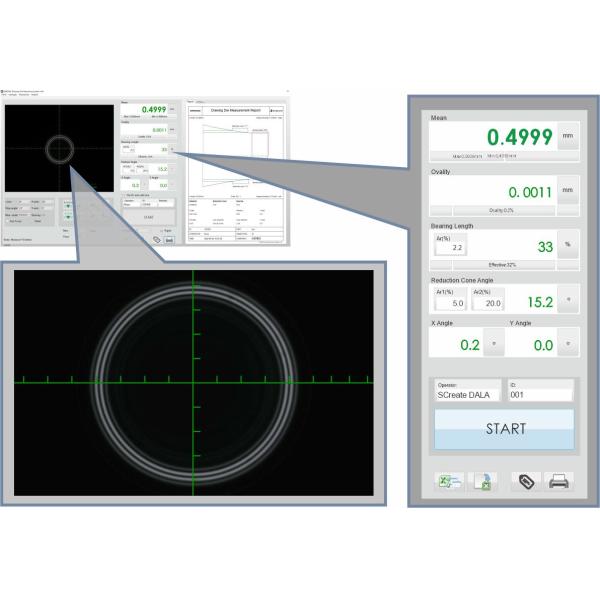Image resolution: width=600 pixels, height=600 pixels.
Task: Click the small tag icon in app window
Action: (157, 240)
